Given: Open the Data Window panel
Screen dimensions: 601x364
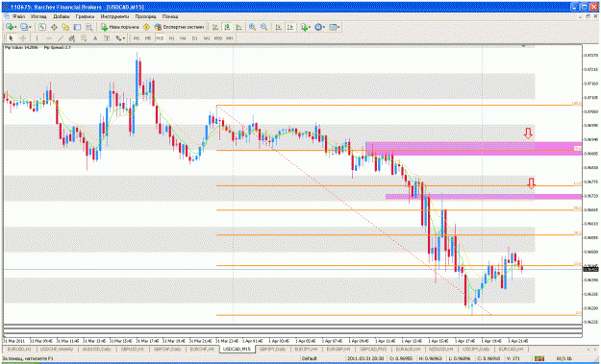Looking at the screenshot, I should [54, 27].
